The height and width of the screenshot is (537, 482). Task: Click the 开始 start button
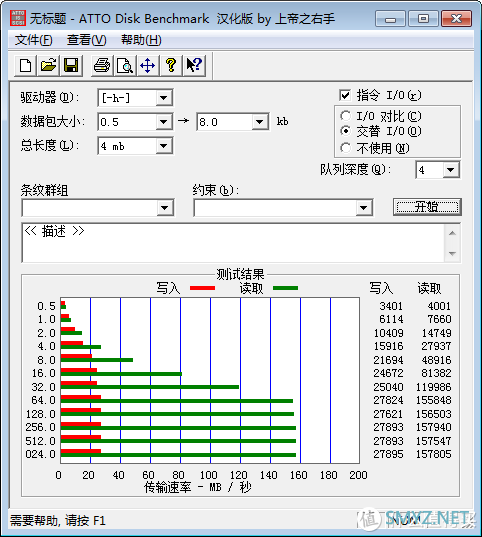pos(427,207)
